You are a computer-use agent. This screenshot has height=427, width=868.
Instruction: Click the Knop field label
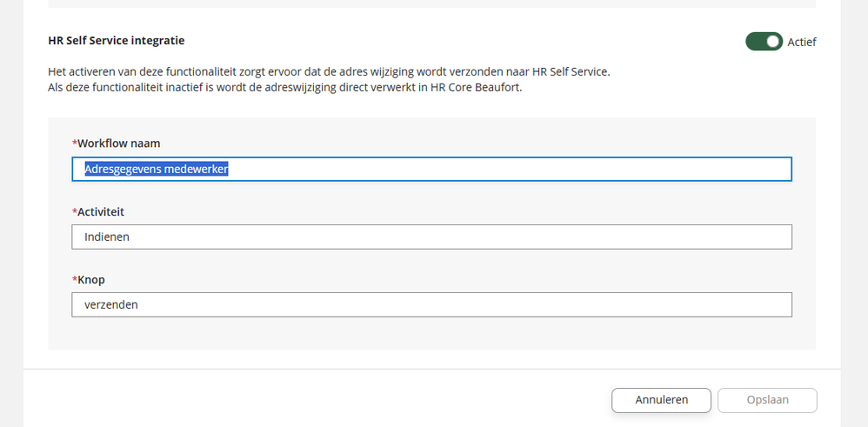(91, 280)
